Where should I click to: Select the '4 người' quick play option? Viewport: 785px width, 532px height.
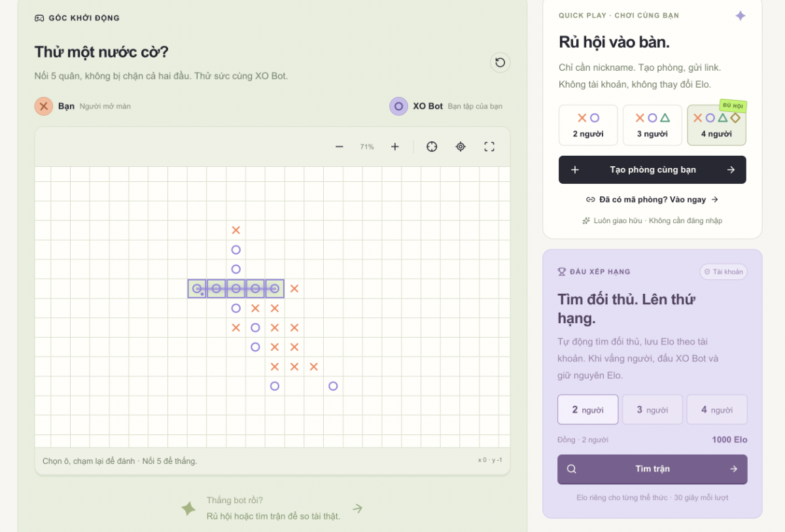(x=716, y=125)
